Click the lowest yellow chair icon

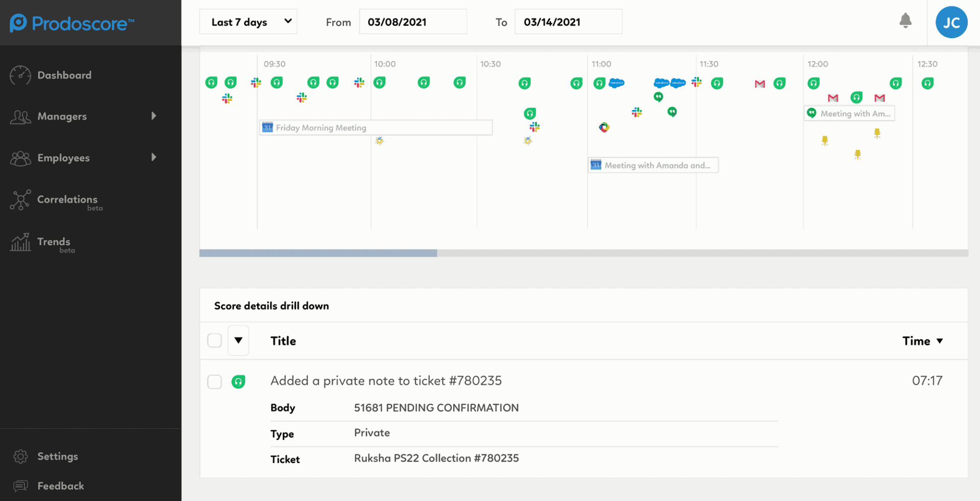click(x=858, y=155)
